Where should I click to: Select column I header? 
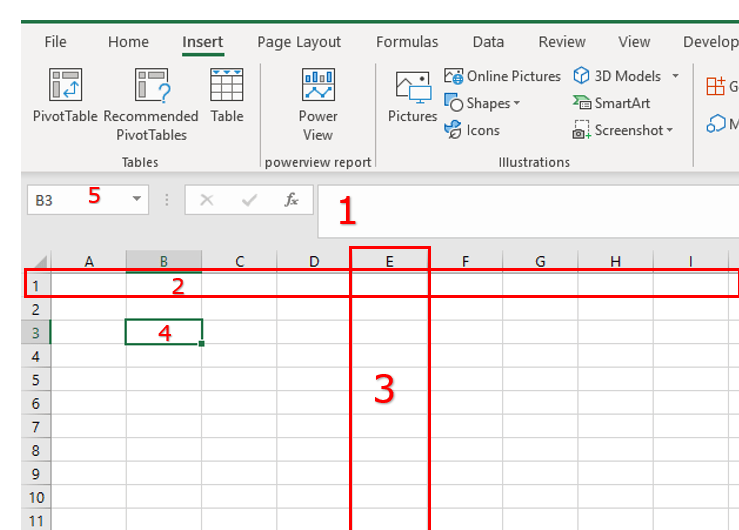(x=690, y=261)
